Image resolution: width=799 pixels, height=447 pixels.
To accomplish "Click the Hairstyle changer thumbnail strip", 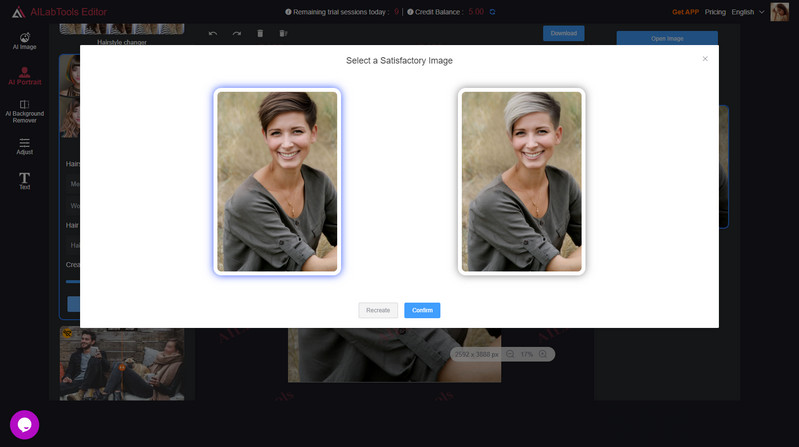I will (x=122, y=29).
